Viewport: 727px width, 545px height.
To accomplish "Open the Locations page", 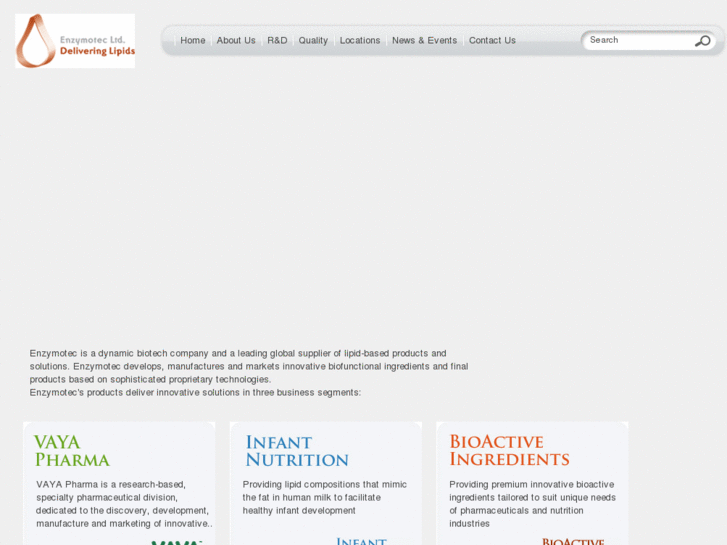I will 360,40.
